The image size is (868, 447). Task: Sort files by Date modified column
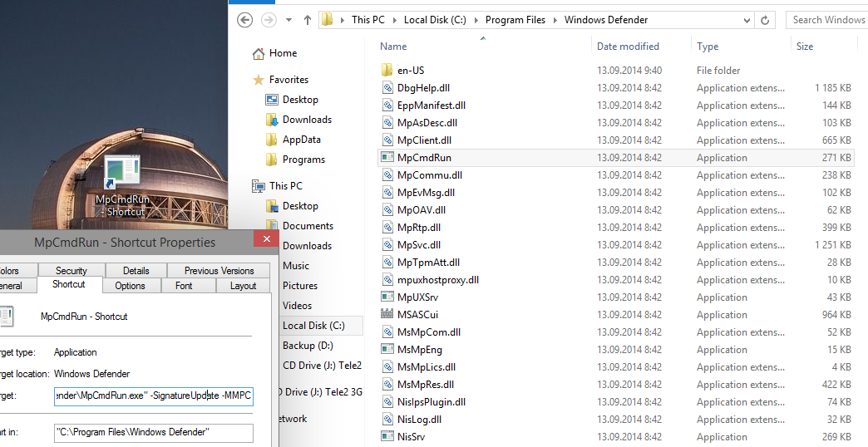(x=628, y=47)
